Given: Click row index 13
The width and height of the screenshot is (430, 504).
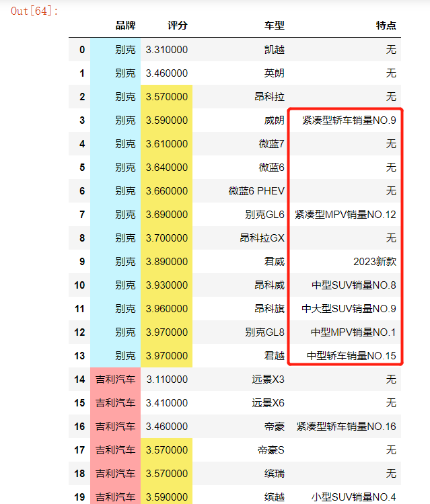Looking at the screenshot, I should (79, 356).
